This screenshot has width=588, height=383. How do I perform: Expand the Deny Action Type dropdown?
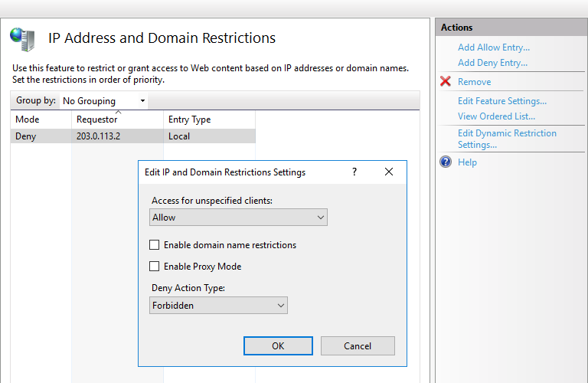pyautogui.click(x=219, y=306)
